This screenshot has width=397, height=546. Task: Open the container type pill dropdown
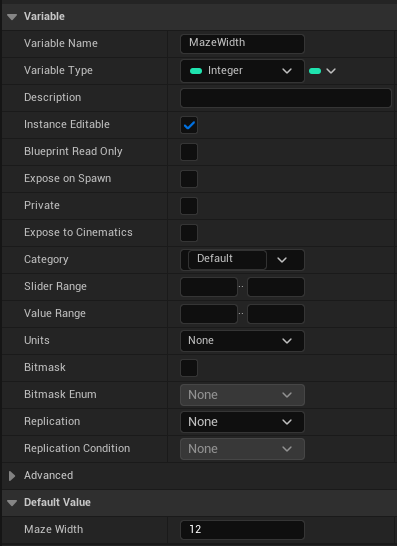pos(322,71)
